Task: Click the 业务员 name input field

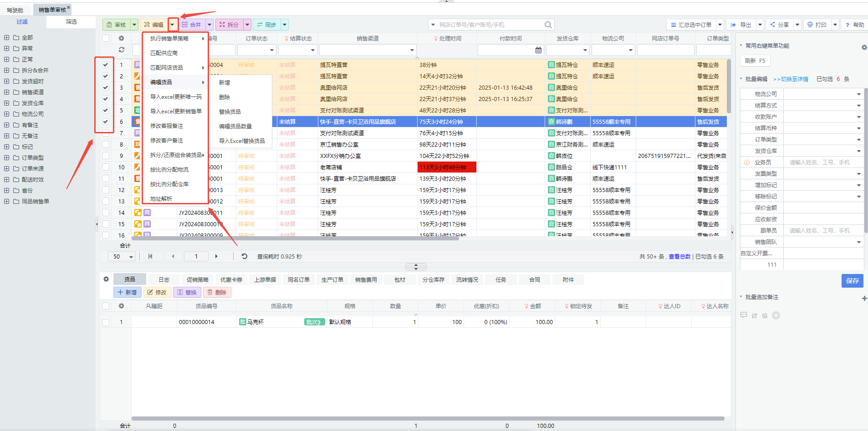Action: [823, 162]
